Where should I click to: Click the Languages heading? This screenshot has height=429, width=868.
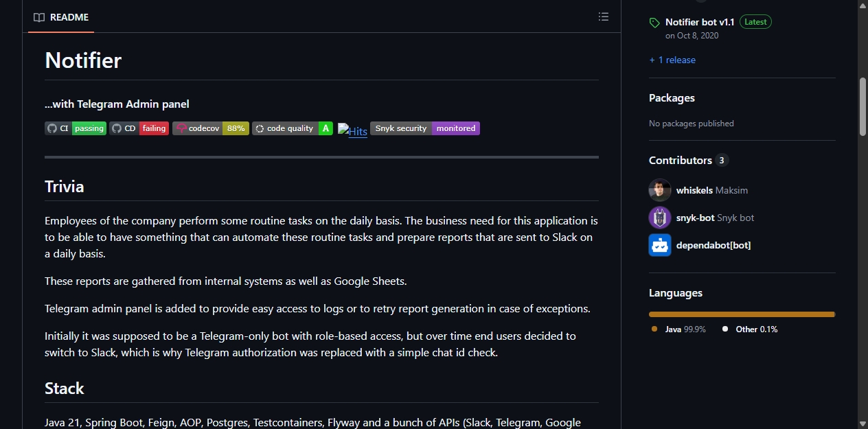(676, 293)
